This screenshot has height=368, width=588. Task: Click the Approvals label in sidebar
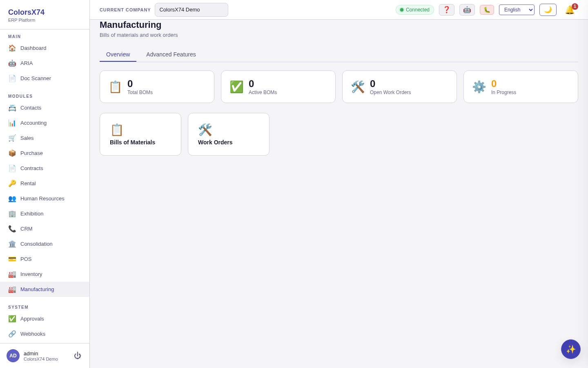click(x=32, y=319)
